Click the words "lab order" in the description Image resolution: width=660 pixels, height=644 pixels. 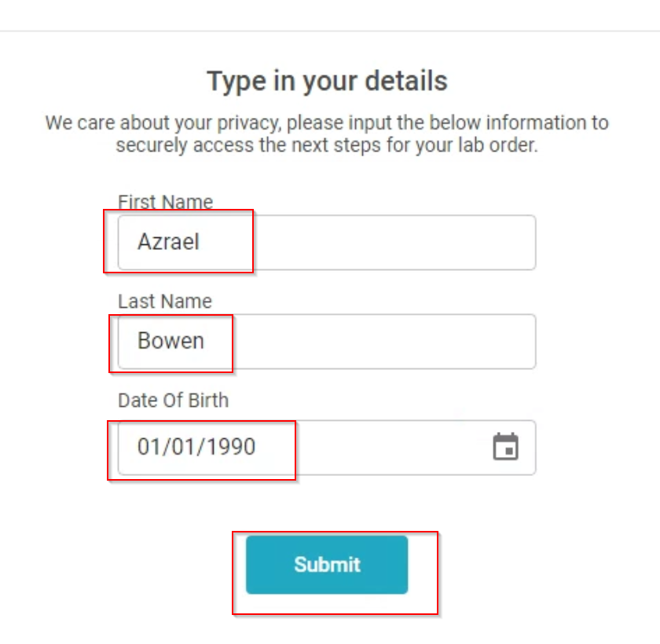click(497, 145)
